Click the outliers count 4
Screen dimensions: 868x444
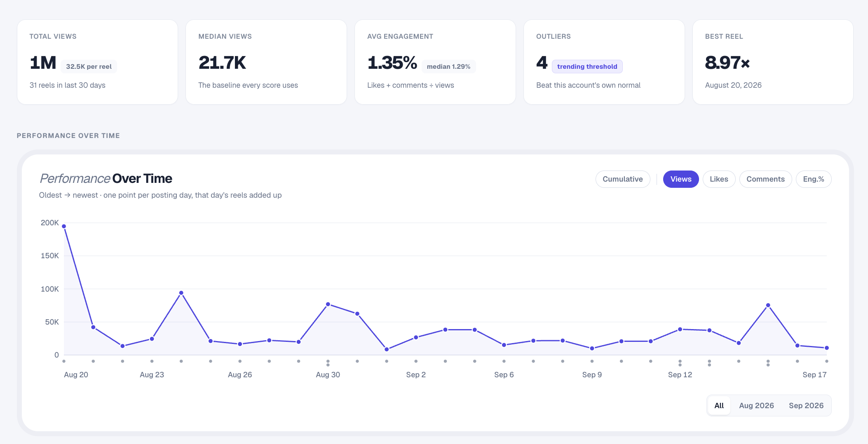click(x=542, y=63)
